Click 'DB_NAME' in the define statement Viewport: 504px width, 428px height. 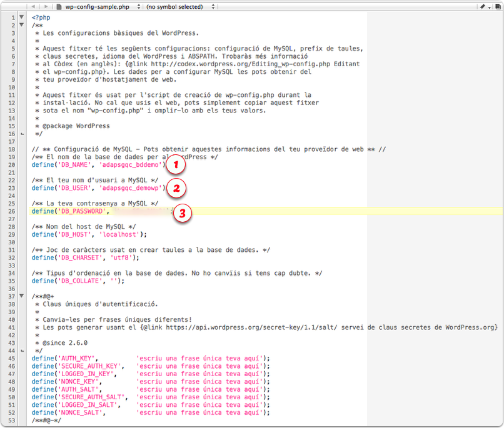click(74, 165)
